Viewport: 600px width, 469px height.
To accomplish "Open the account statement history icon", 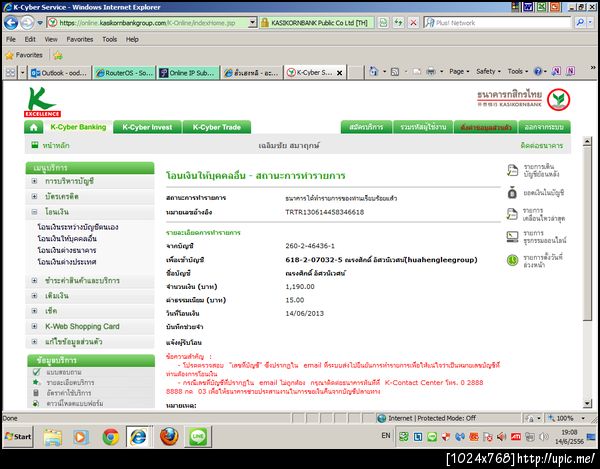I will pyautogui.click(x=512, y=170).
